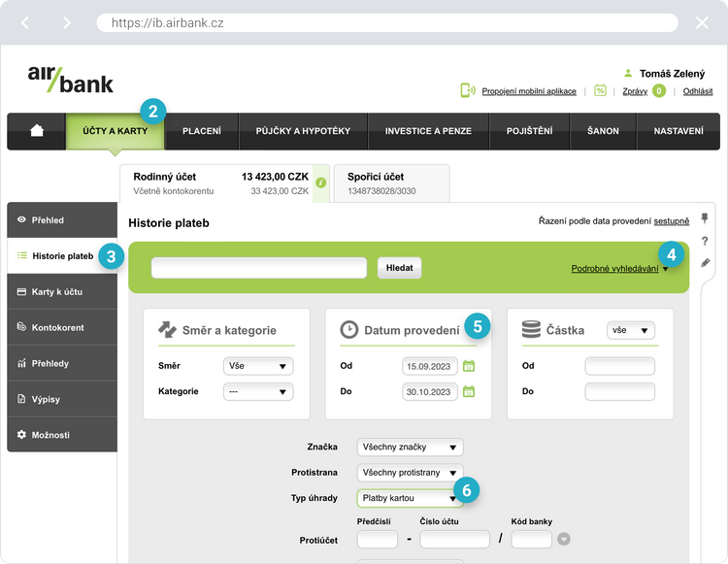Click the home icon in main navigation
The height and width of the screenshot is (564, 728).
[37, 131]
